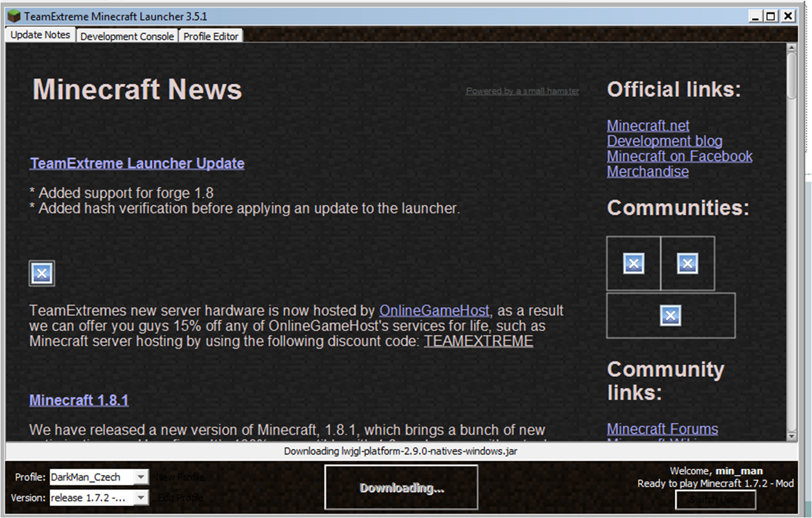812x518 pixels.
Task: Click the Added support for forge 1.8 line
Action: point(121,193)
